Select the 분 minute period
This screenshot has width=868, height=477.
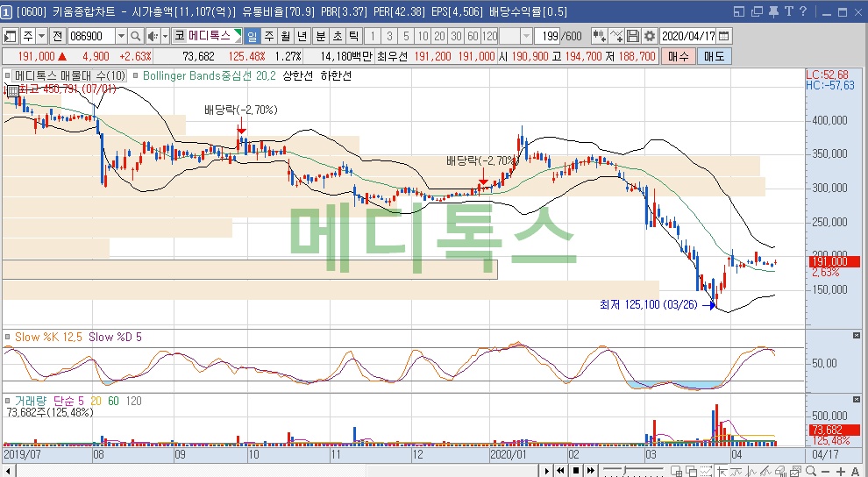[x=321, y=37]
